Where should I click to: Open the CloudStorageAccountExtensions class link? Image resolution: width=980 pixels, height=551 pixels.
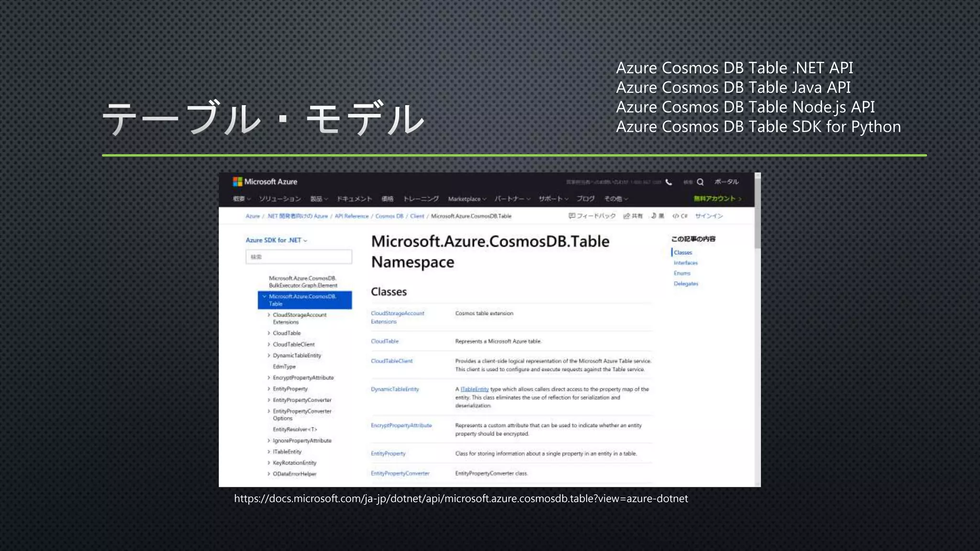[x=398, y=318]
